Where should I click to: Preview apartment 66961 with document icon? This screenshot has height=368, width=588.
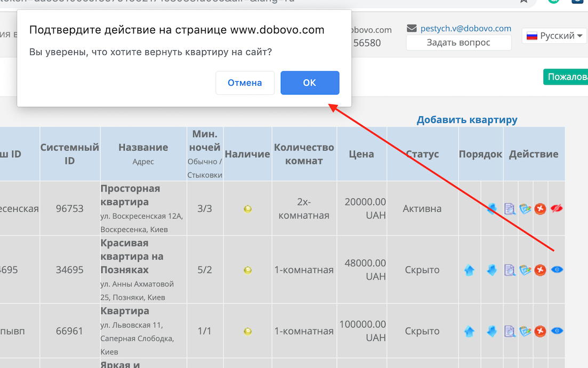click(510, 331)
